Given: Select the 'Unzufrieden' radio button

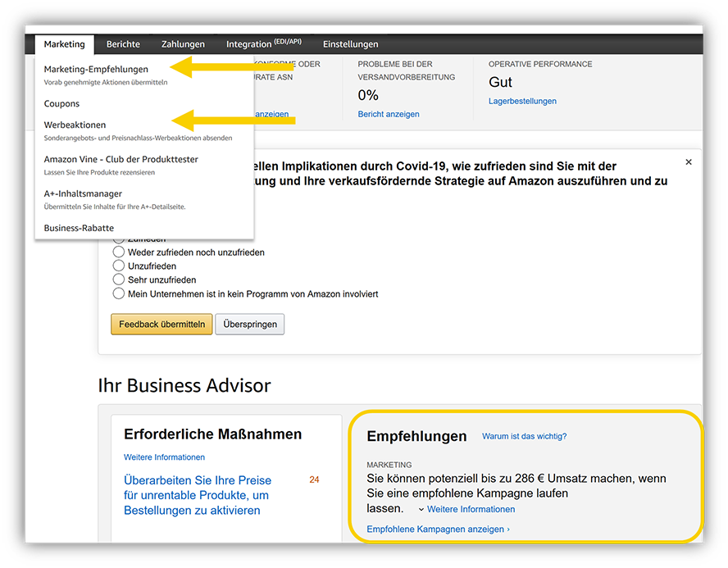Looking at the screenshot, I should [x=118, y=266].
